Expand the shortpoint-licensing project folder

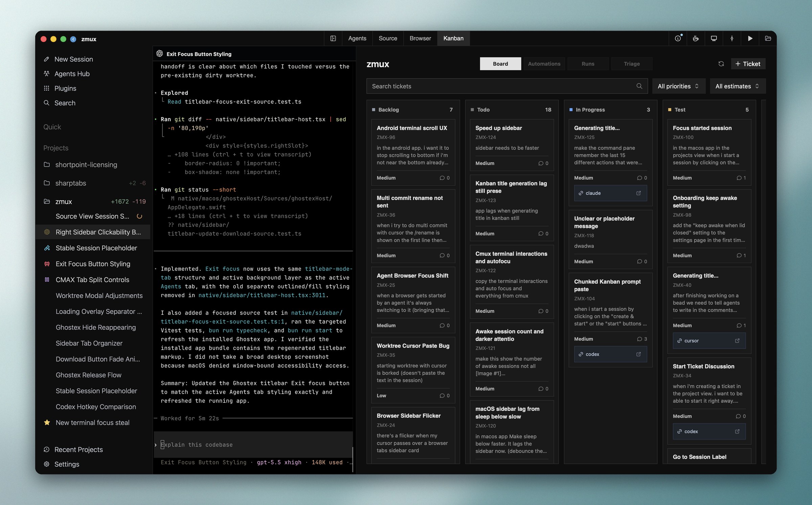click(x=47, y=165)
